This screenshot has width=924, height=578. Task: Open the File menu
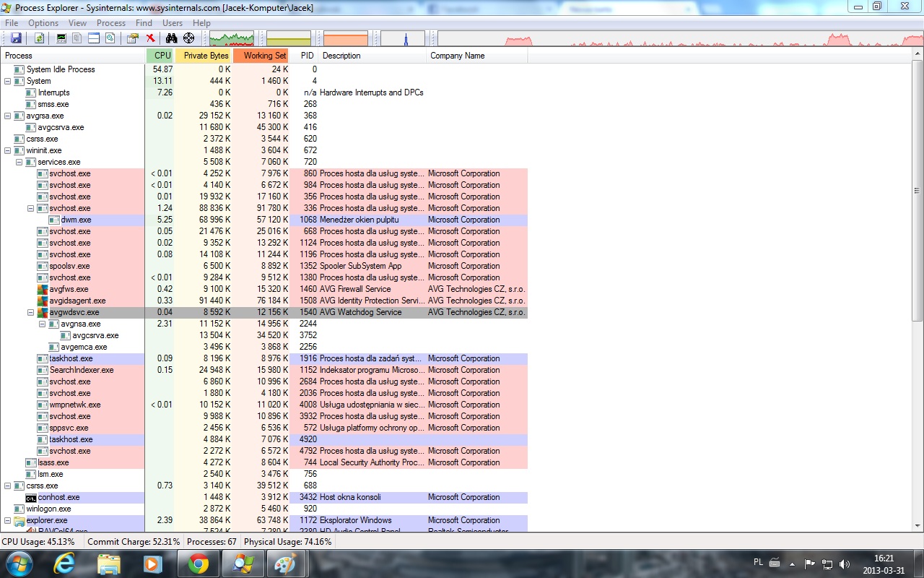click(x=12, y=23)
